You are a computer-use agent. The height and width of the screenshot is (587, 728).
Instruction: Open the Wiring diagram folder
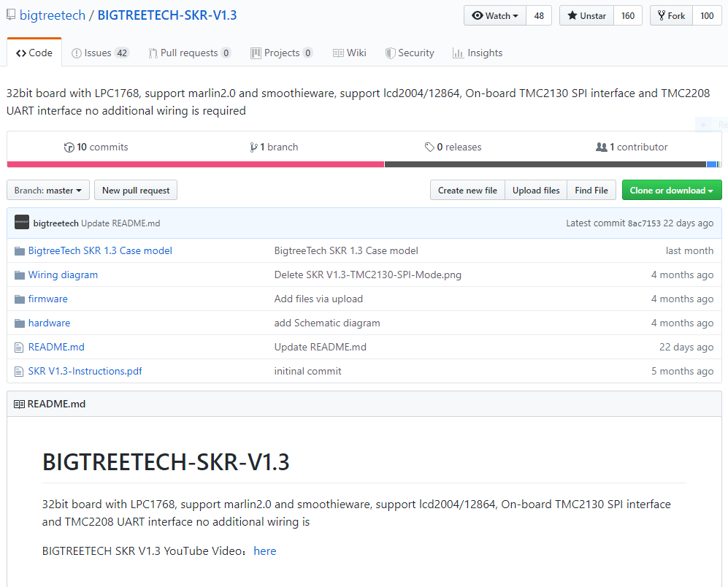[63, 275]
